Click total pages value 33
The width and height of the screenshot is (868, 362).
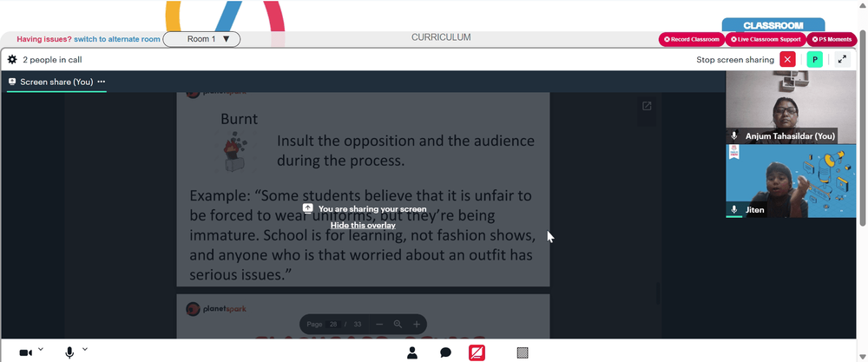(357, 325)
